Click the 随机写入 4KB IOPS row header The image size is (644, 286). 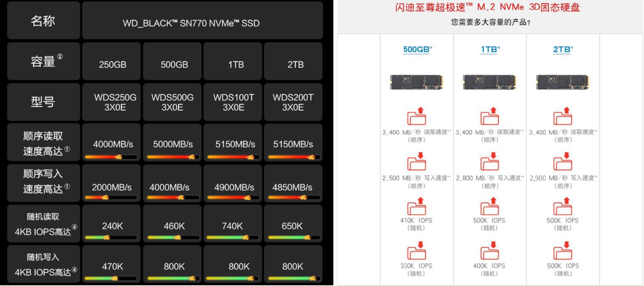coord(44,264)
